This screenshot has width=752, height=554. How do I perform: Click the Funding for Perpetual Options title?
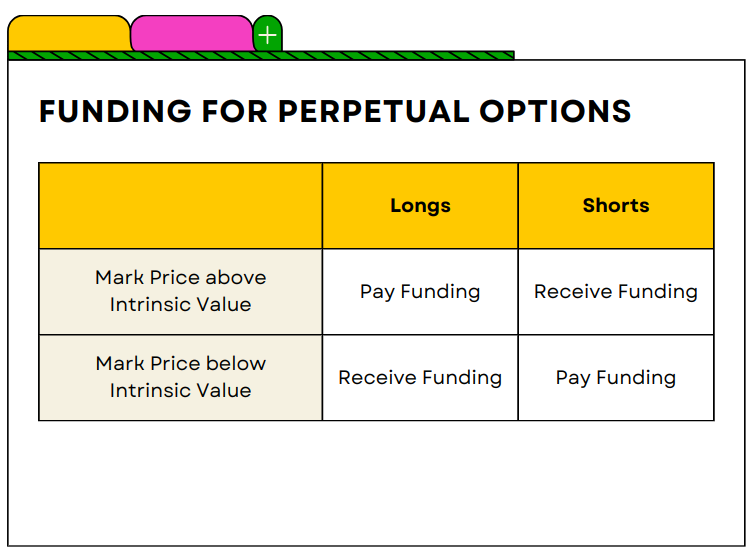(x=335, y=111)
